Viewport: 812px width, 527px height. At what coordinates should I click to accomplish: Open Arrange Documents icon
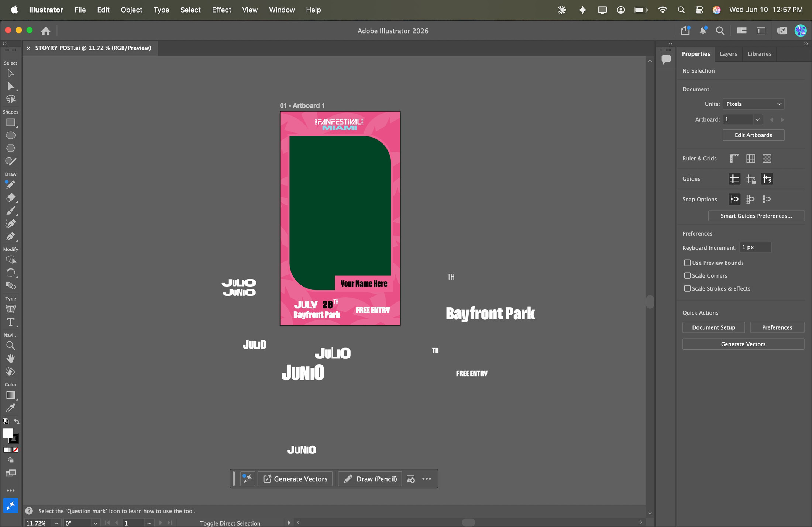[x=742, y=31]
